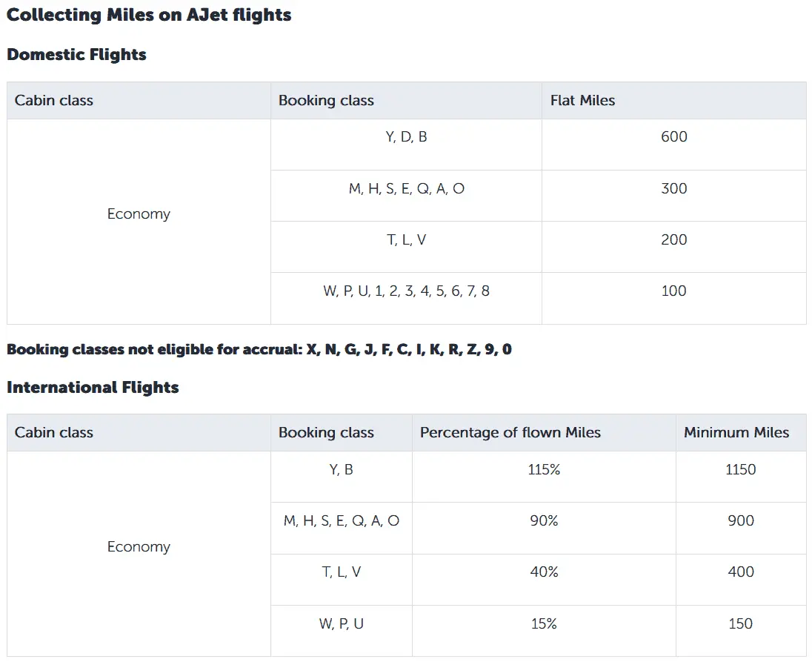Viewport: 812px width, 662px height.
Task: Click the 40% percentage value
Action: coord(544,572)
